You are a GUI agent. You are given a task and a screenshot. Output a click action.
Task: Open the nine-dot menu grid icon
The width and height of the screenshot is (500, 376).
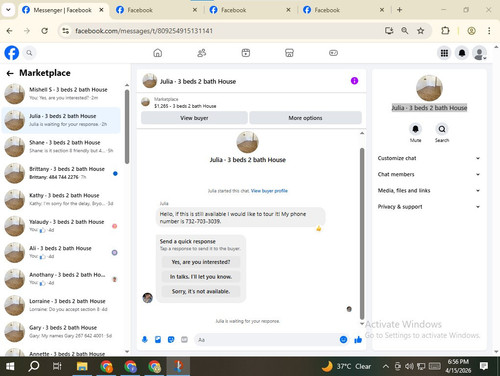[444, 53]
